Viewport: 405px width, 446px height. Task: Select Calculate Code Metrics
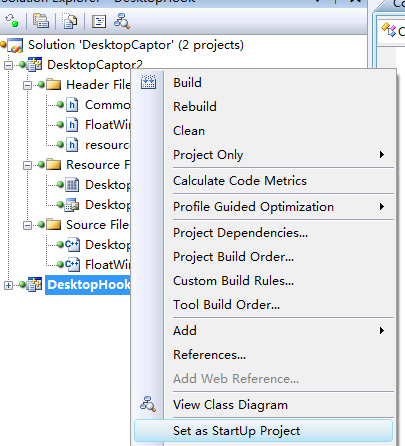(240, 181)
